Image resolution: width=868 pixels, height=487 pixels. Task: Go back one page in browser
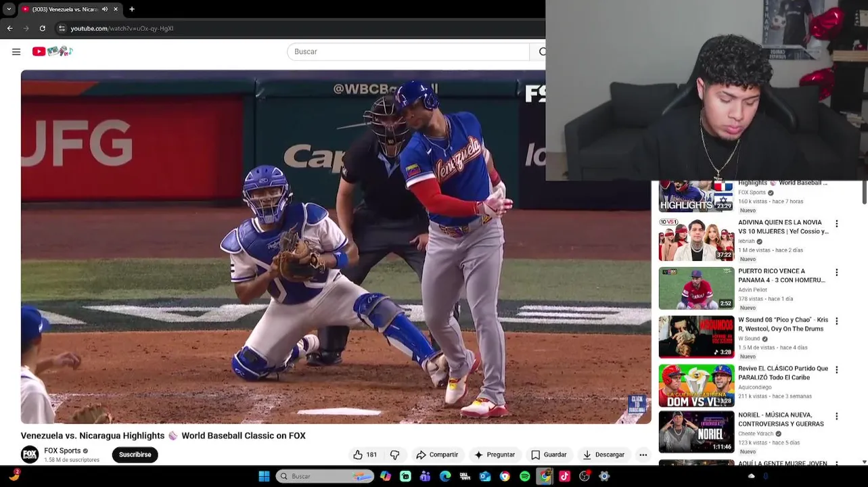point(9,28)
